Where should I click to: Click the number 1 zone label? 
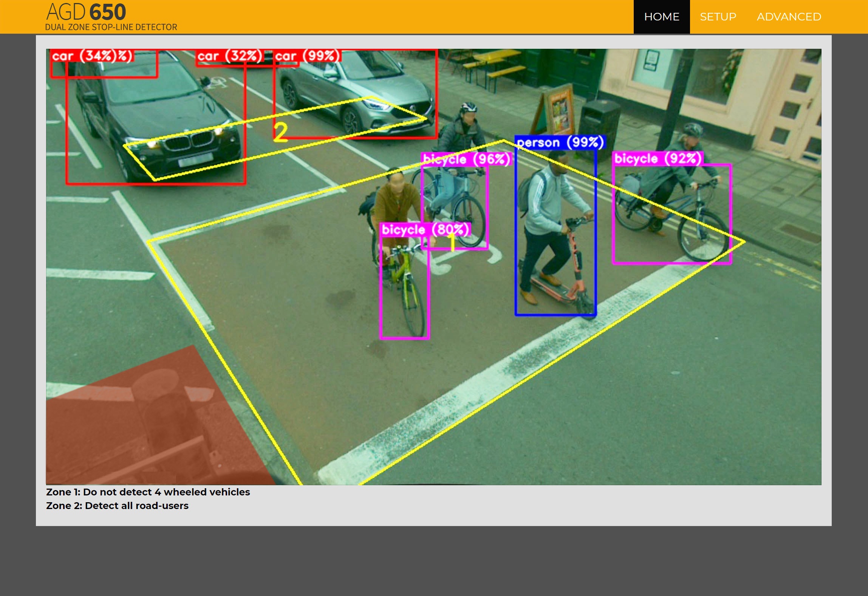(x=452, y=242)
